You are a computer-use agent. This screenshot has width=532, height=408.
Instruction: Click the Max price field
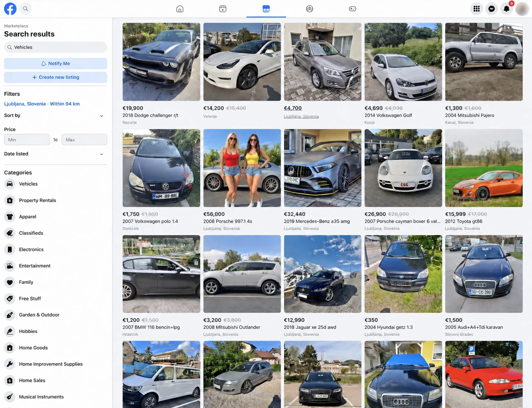[84, 140]
